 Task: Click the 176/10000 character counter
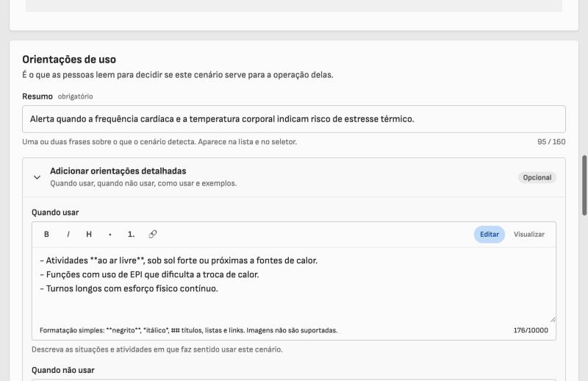pos(531,330)
